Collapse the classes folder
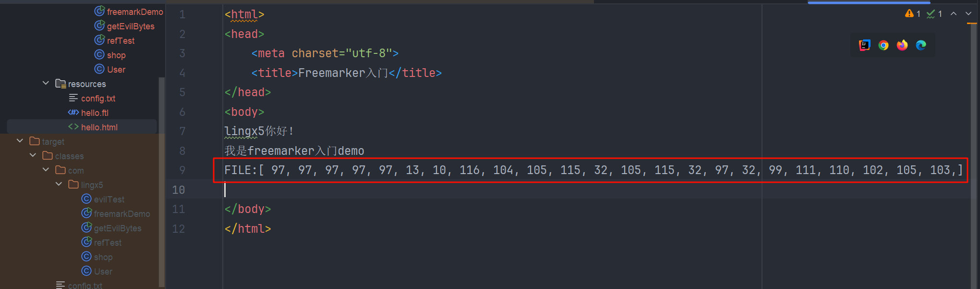This screenshot has width=980, height=289. (x=33, y=155)
